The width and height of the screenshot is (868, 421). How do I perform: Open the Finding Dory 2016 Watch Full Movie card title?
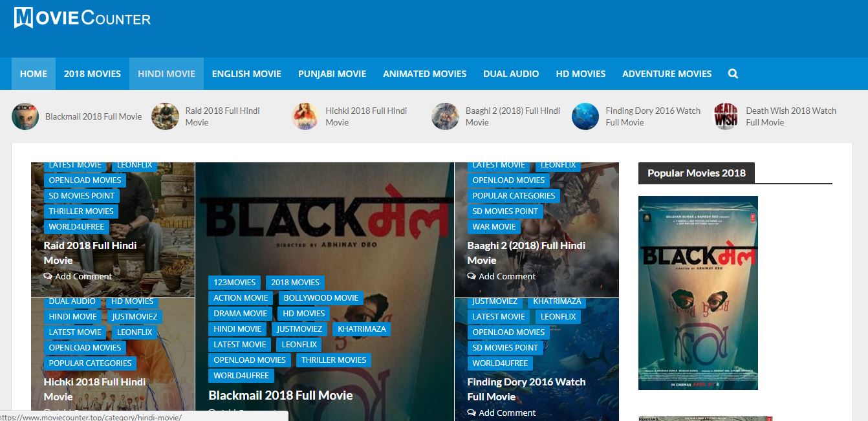526,389
